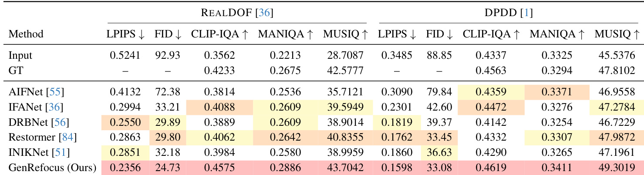Open citation 1 beside the DPDD heading
The height and width of the screenshot is (175, 644).
527,13
